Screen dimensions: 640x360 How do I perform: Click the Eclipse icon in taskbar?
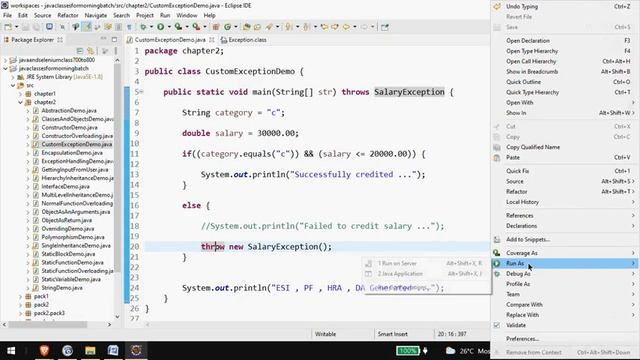click(136, 350)
